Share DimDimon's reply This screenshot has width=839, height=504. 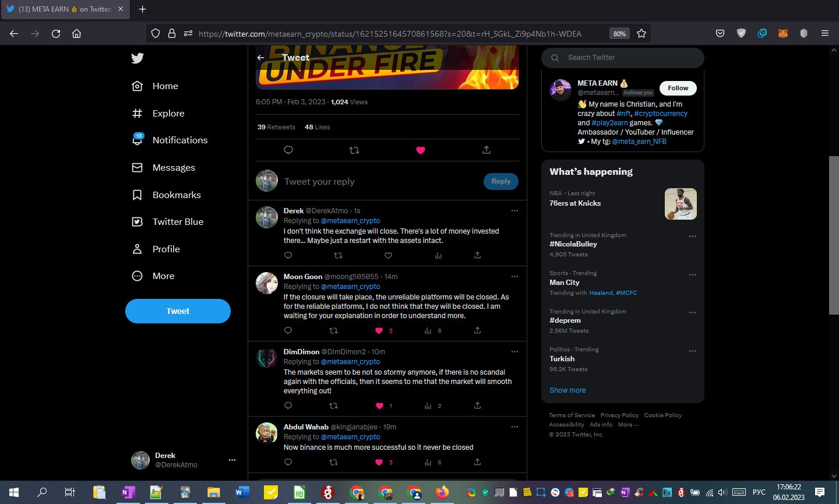point(477,406)
